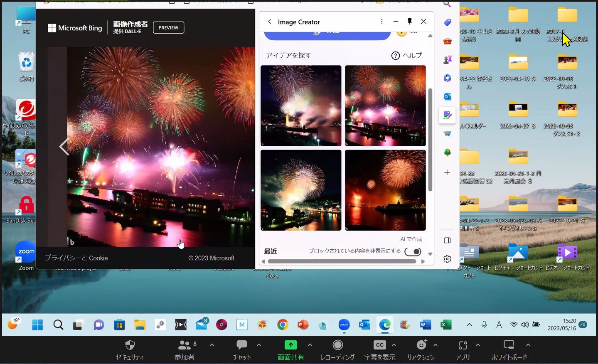598x364 pixels.
Task: Toggle Zoom screen share button
Action: [x=290, y=349]
